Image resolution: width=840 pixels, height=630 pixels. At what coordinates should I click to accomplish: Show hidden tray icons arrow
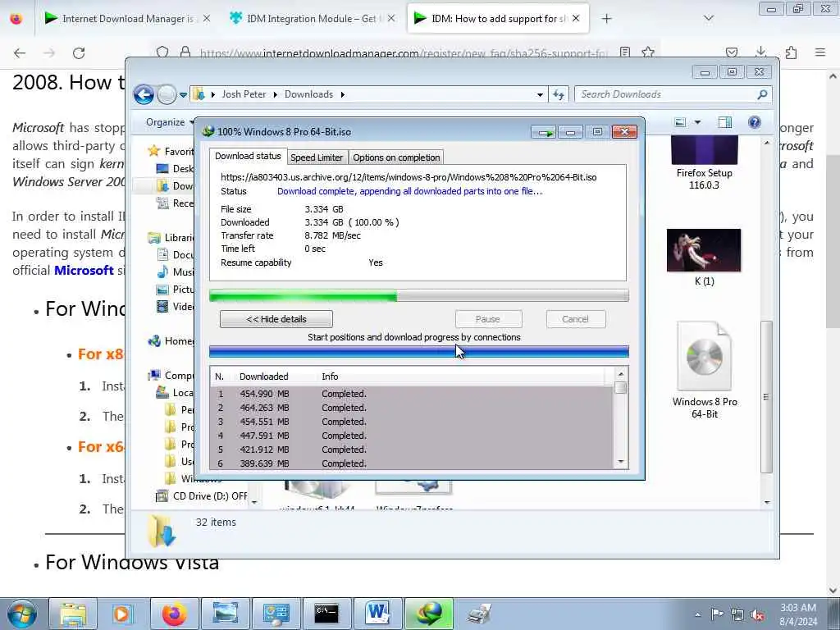coord(697,614)
